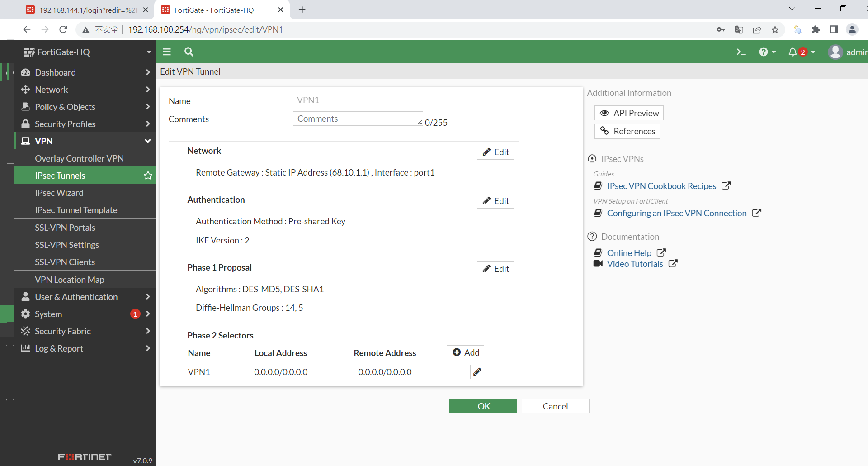
Task: Add a new Phase 2 selector
Action: tap(466, 352)
